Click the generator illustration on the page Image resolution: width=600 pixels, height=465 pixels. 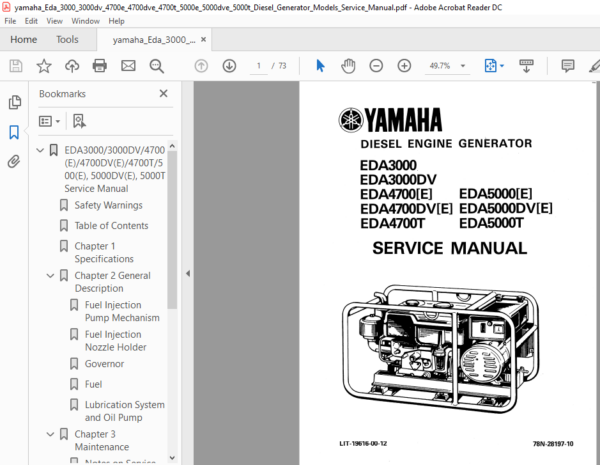pos(441,349)
